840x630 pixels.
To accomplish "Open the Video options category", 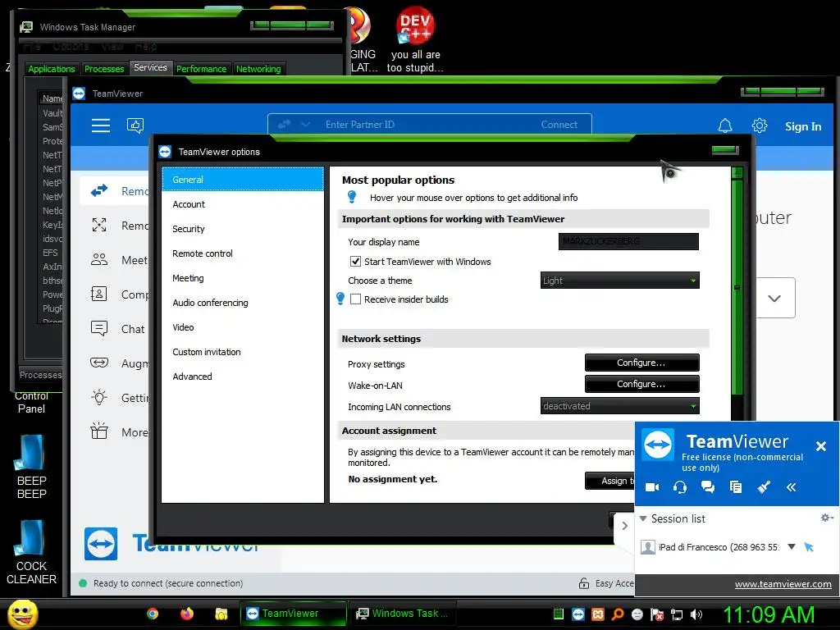I will (243, 327).
